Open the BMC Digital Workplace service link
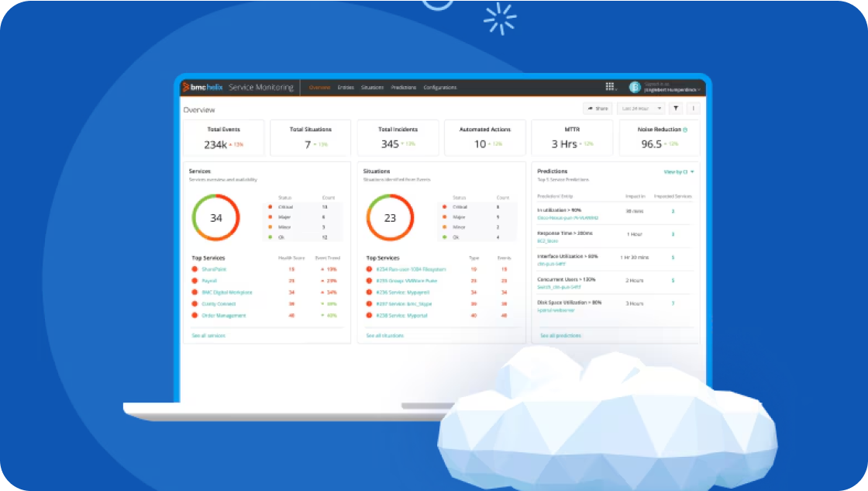This screenshot has width=868, height=491. [x=227, y=292]
